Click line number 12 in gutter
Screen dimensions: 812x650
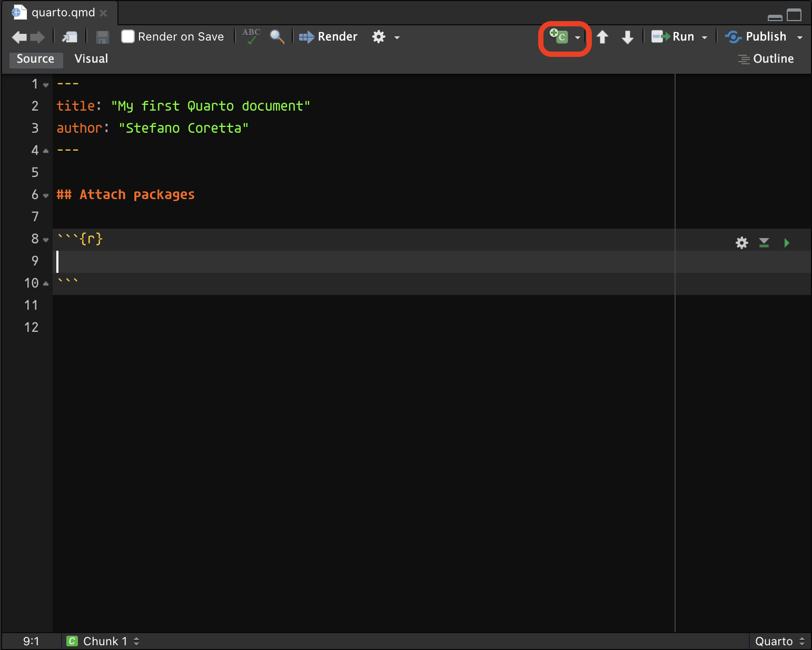pos(31,327)
